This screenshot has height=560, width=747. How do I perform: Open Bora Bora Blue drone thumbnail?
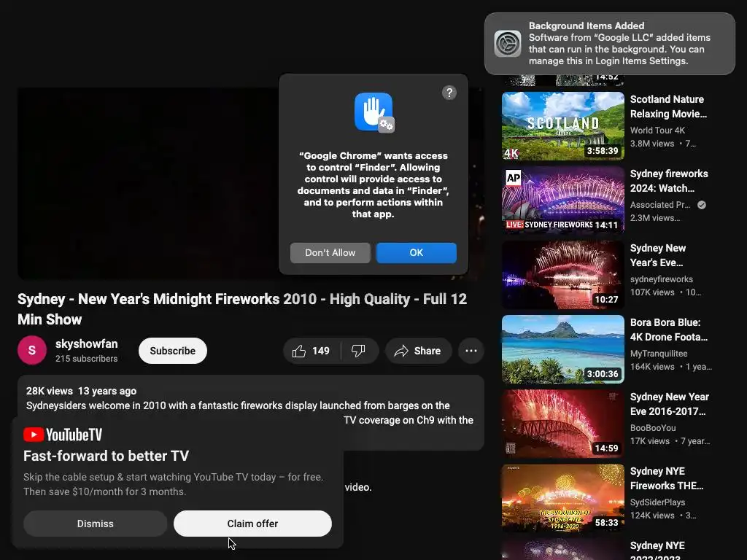click(562, 349)
